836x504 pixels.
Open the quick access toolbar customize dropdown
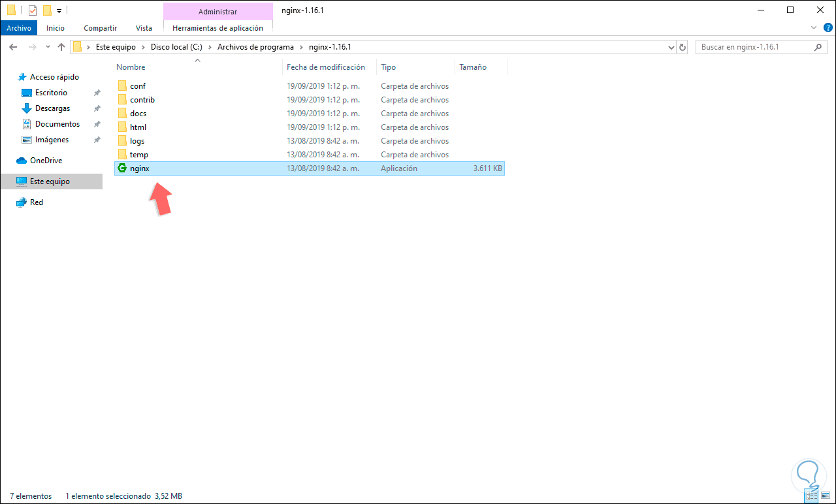click(59, 11)
